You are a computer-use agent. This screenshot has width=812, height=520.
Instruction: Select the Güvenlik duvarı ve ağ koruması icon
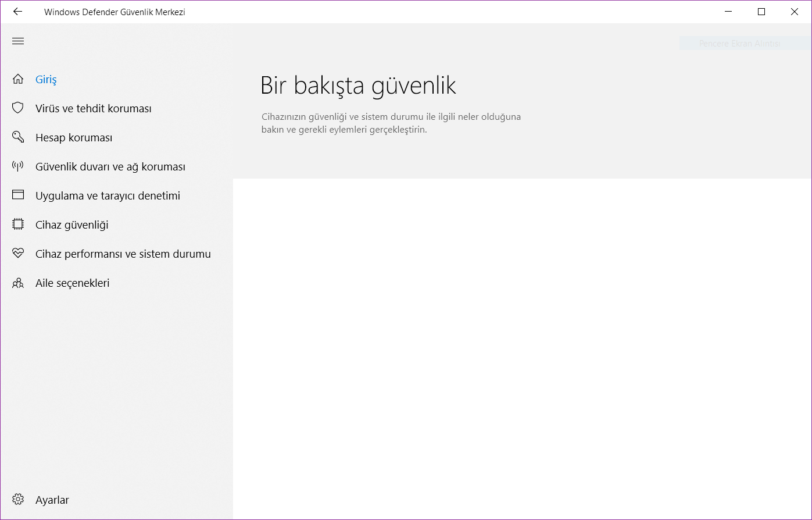[17, 166]
